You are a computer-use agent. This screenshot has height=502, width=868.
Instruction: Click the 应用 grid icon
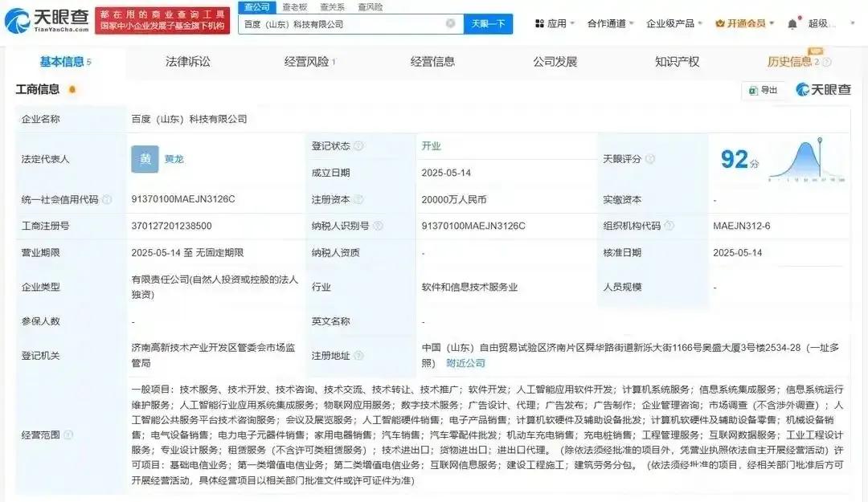tap(540, 24)
